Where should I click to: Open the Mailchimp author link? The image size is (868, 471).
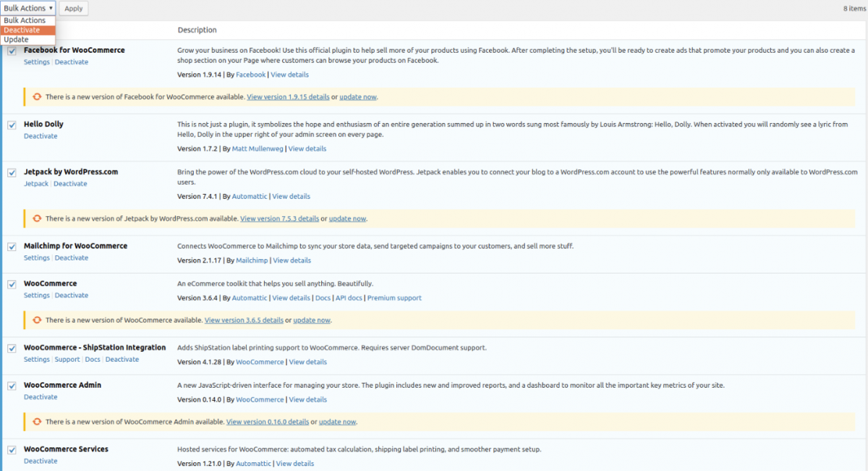[252, 260]
